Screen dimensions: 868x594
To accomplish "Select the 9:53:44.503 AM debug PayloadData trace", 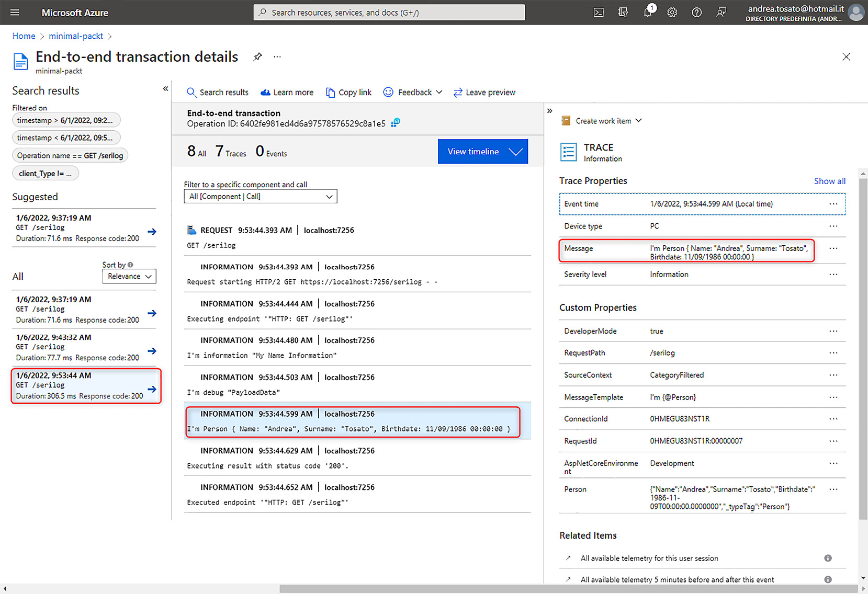I will pyautogui.click(x=357, y=384).
